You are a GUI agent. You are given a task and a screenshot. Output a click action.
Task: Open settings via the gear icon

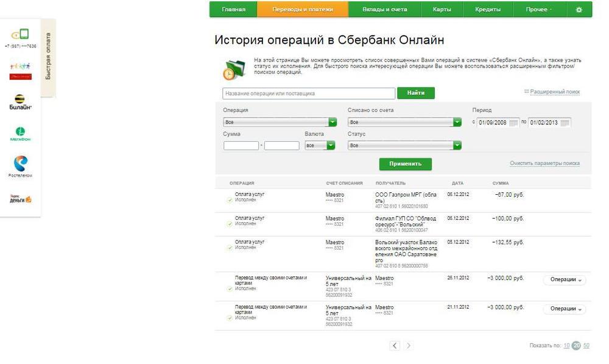pyautogui.click(x=579, y=10)
